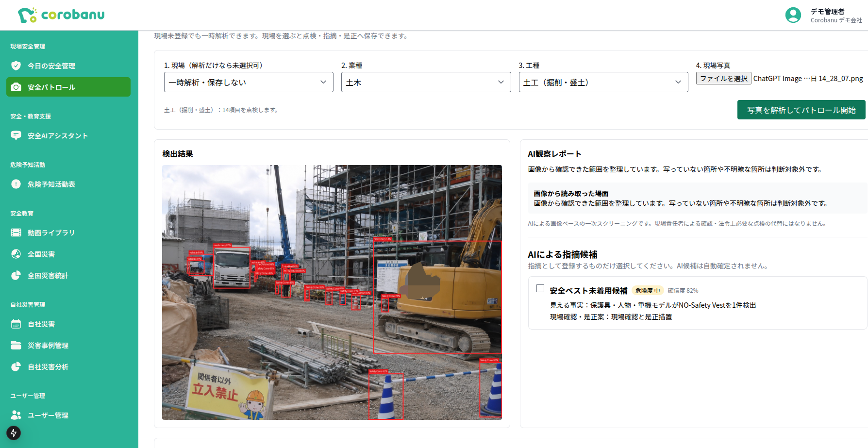The height and width of the screenshot is (448, 868).
Task: Click the AIによる指摘候補 heading
Action: tap(563, 254)
